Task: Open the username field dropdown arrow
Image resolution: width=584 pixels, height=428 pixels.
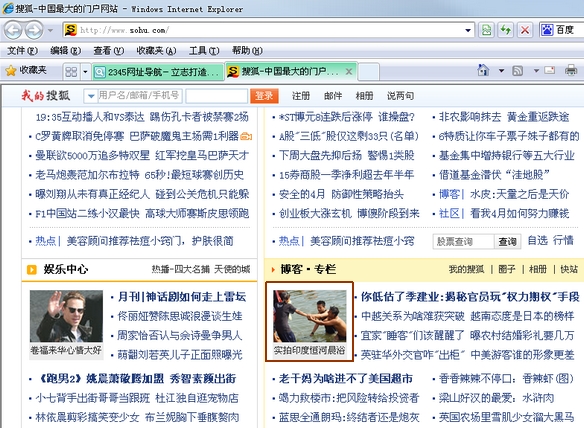Action: tap(91, 96)
